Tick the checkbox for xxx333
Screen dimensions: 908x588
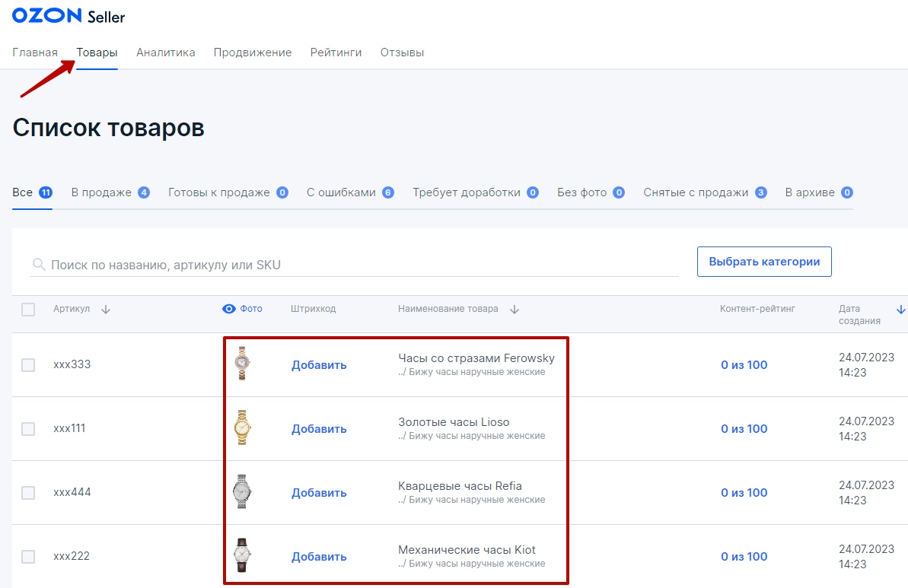tap(28, 365)
